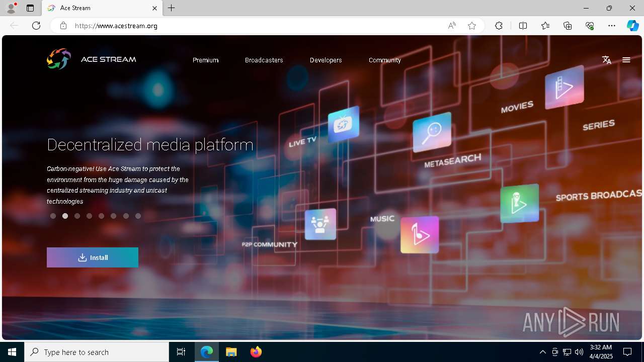Click the Ace Stream logo icon
The height and width of the screenshot is (362, 644).
59,59
